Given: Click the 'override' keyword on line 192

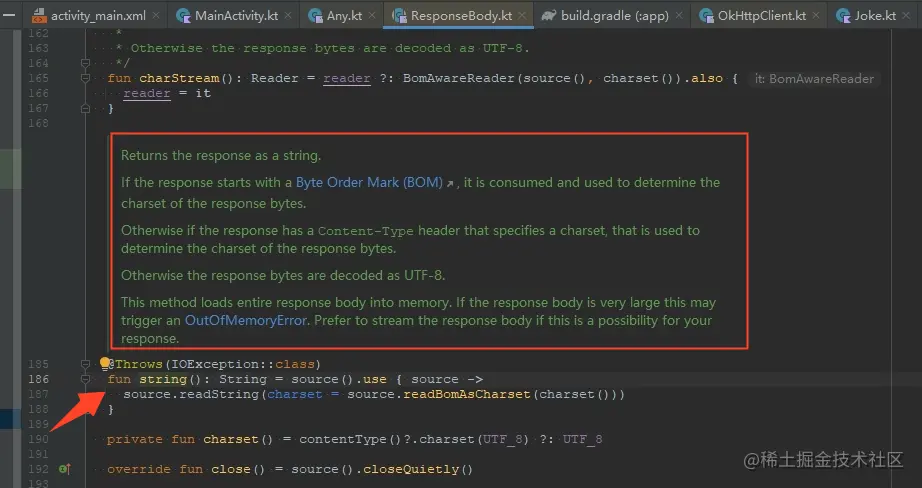Looking at the screenshot, I should click(139, 469).
